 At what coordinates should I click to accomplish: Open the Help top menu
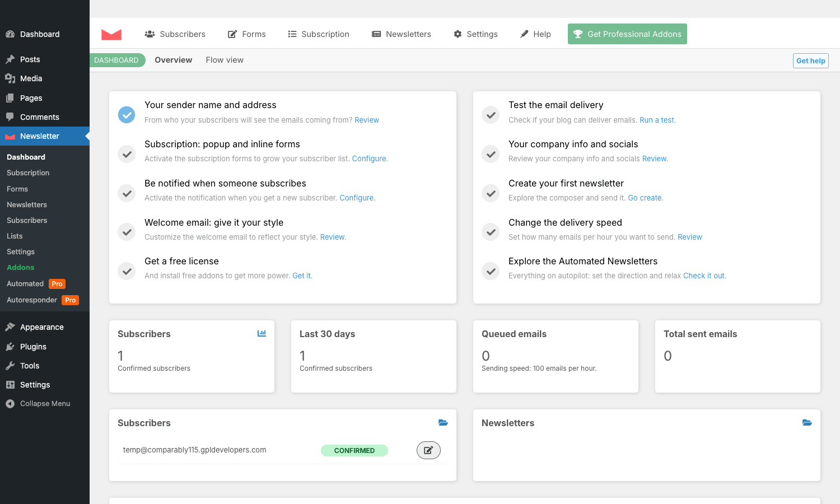535,34
